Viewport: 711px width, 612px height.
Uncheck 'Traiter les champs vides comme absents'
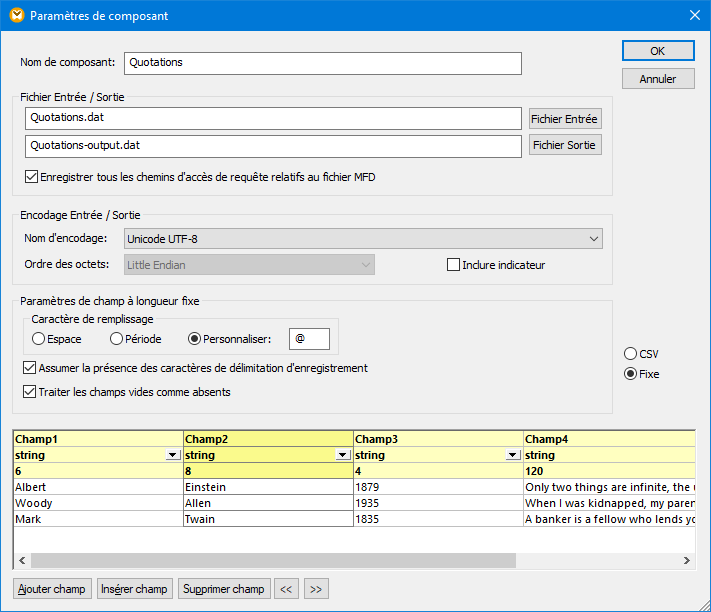coord(29,392)
